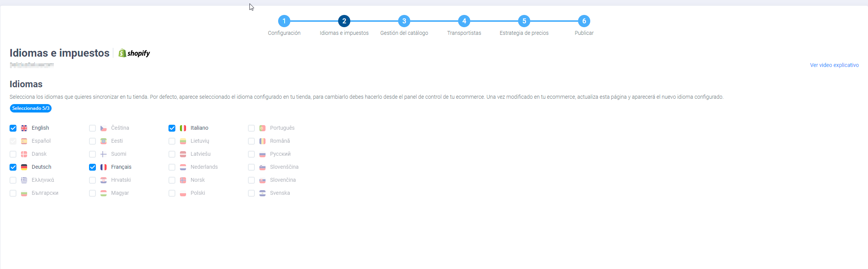Navigate to step 5 Estrategia de precios
Image resolution: width=868 pixels, height=269 pixels.
[524, 21]
